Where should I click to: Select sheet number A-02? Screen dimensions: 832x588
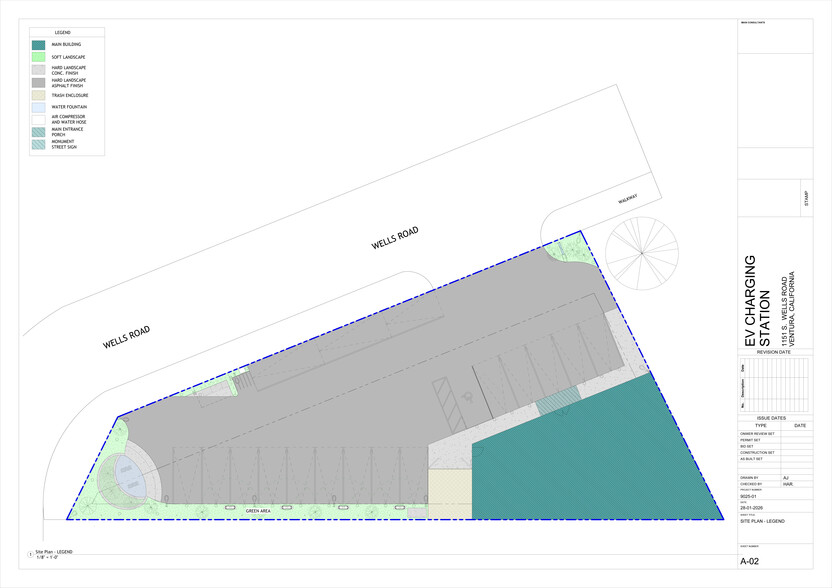coord(752,563)
